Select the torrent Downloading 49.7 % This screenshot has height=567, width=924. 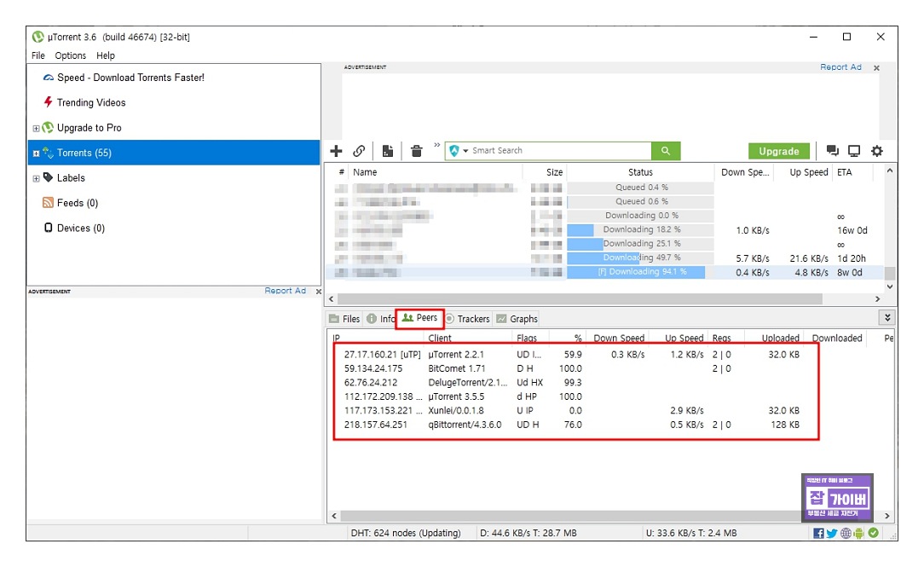click(604, 258)
